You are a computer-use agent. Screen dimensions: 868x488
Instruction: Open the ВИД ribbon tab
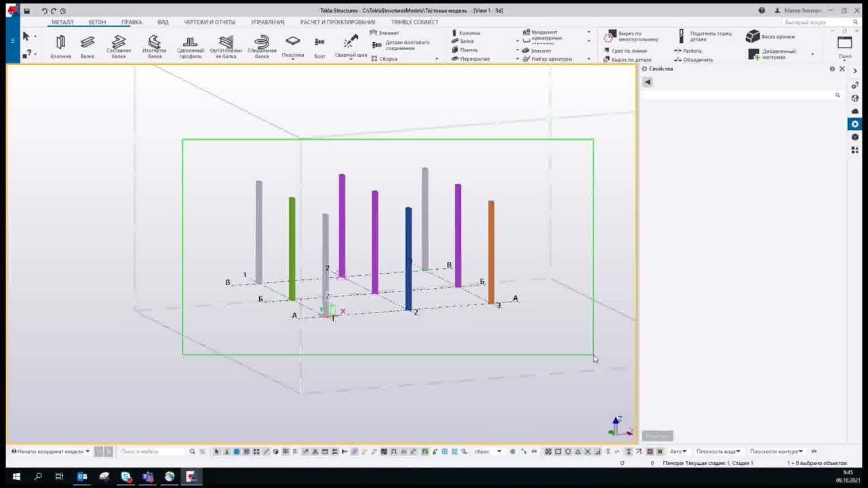pos(163,22)
